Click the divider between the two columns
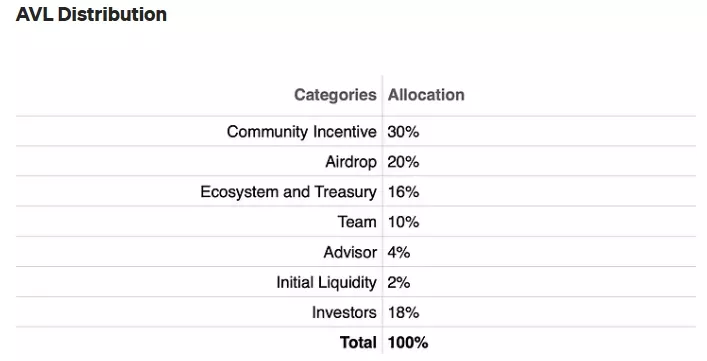 [382, 215]
